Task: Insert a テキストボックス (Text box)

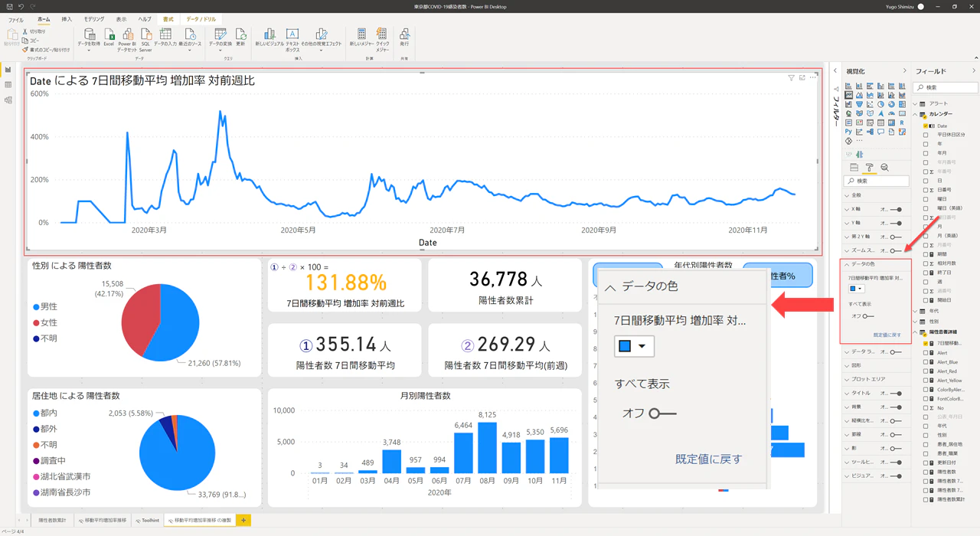Action: point(292,40)
